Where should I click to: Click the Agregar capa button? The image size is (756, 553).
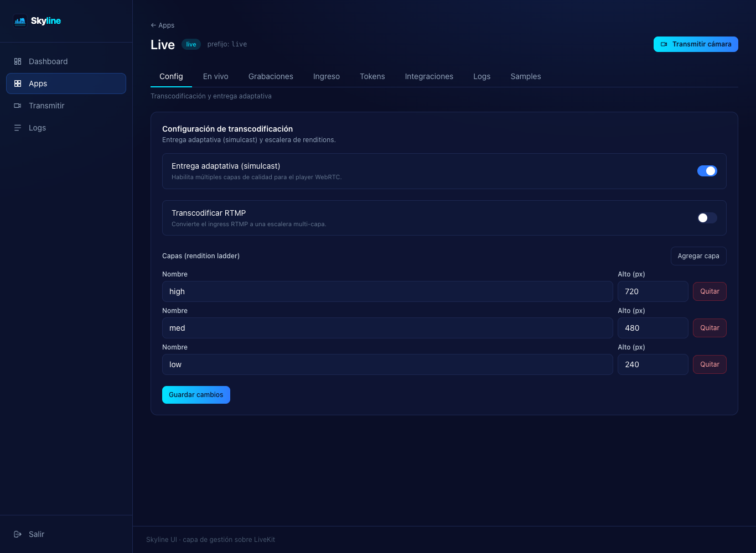point(698,256)
